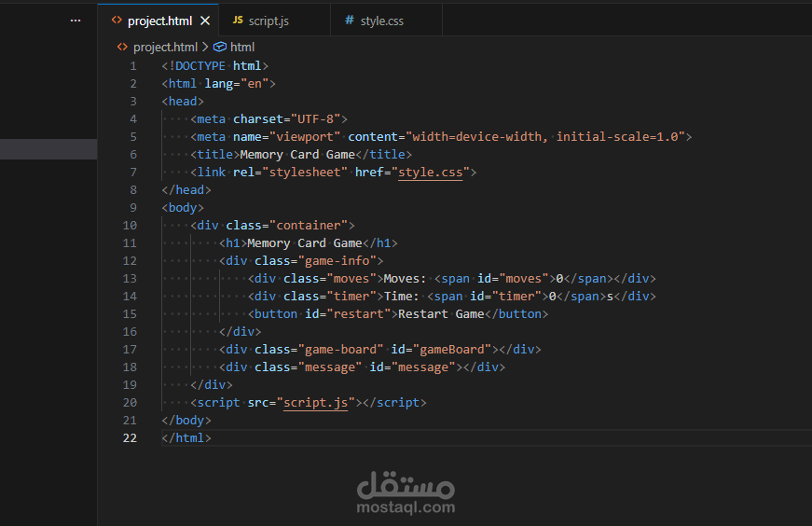
Task: Open the sidebar more actions ellipsis
Action: (76, 21)
